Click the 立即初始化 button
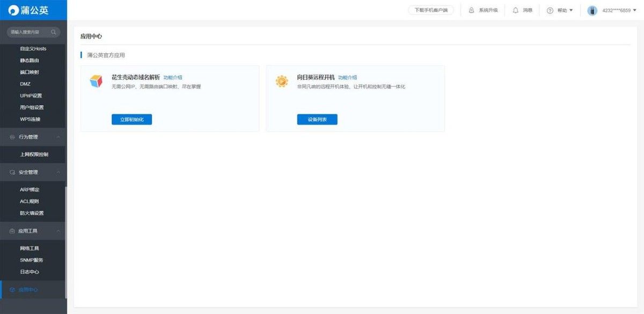 click(x=131, y=119)
